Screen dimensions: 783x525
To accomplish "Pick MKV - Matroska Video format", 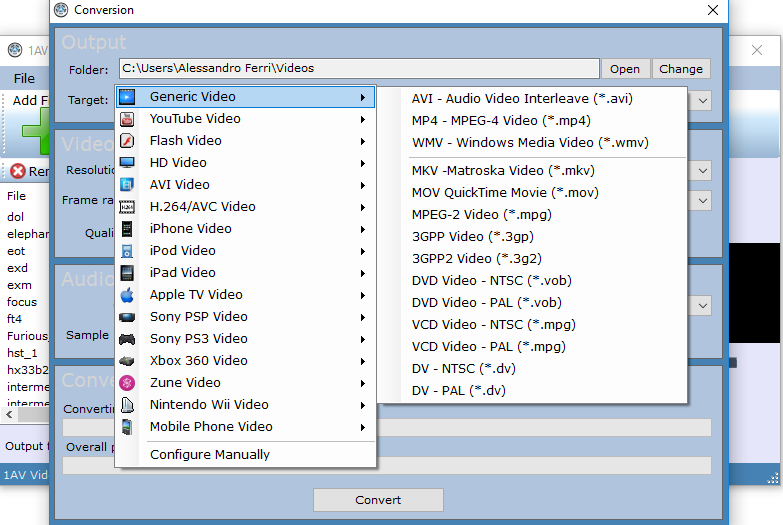I will pos(532,171).
